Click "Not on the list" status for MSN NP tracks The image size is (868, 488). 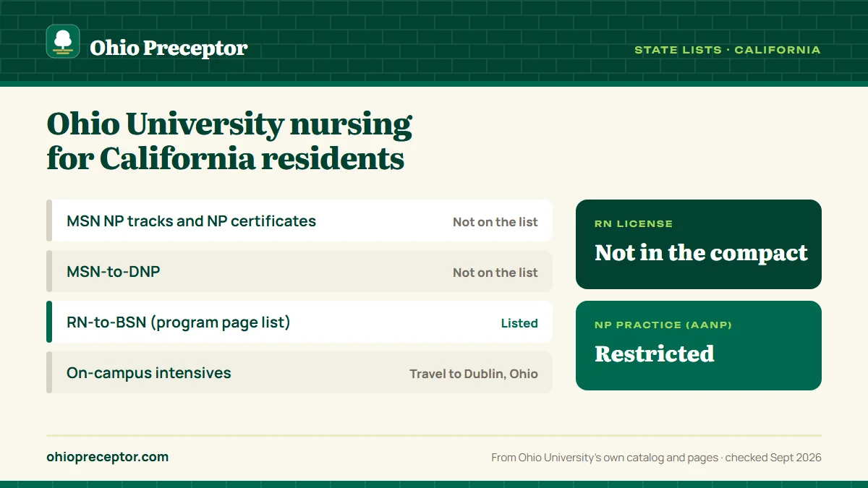[x=495, y=222]
